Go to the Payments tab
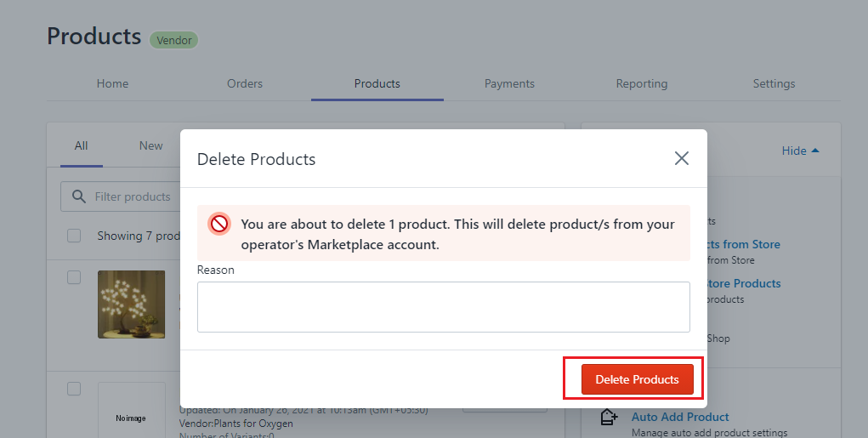 [509, 83]
